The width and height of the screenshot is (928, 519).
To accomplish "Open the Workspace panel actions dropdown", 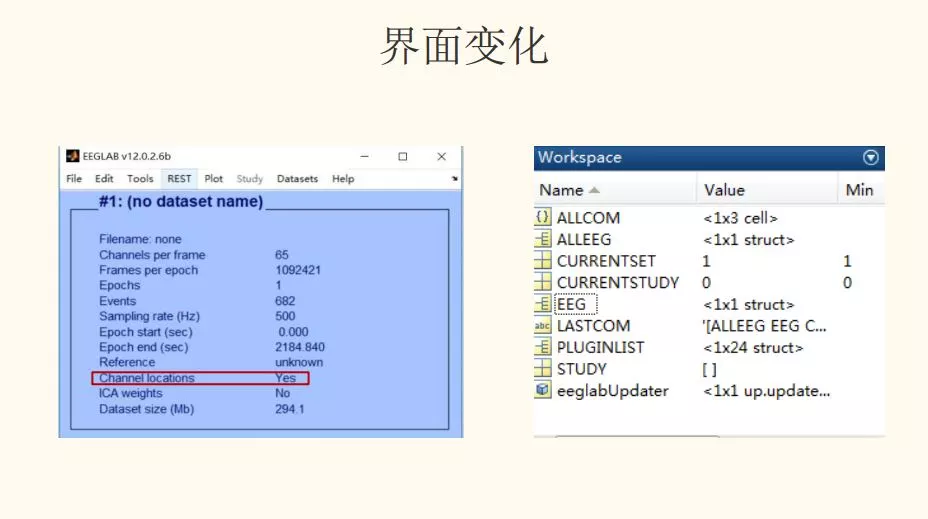I will [870, 158].
